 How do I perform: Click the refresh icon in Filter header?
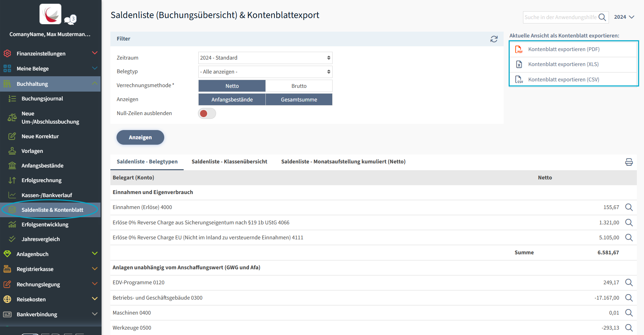(494, 39)
